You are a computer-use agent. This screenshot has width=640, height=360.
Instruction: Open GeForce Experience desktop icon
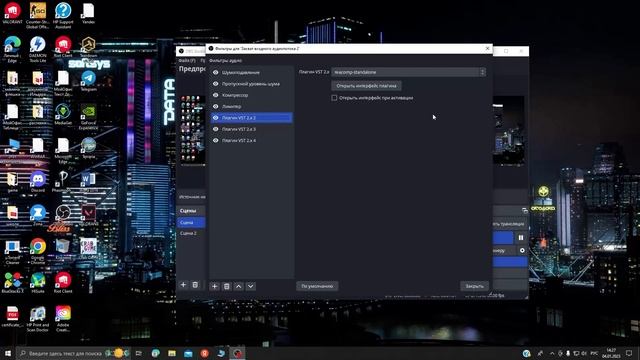pyautogui.click(x=88, y=117)
